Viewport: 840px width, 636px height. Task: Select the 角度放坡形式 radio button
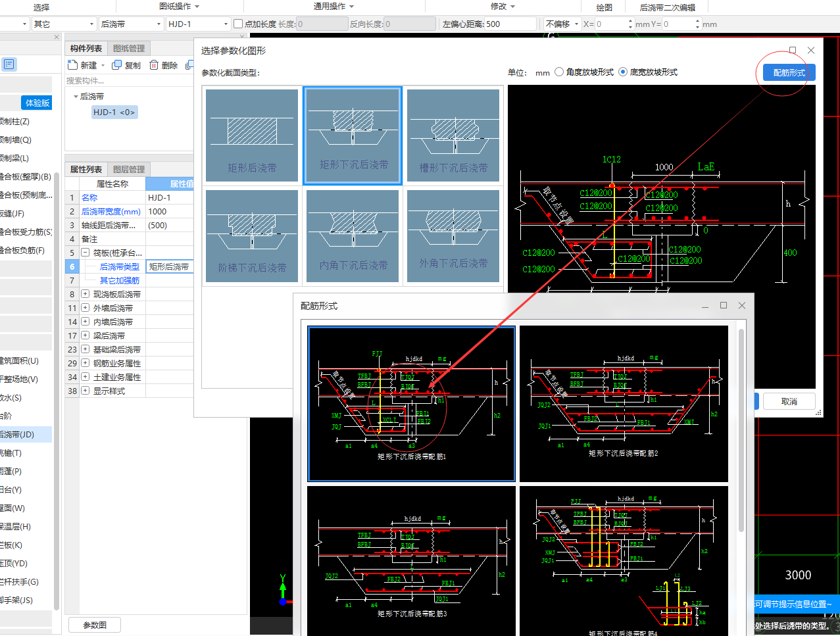tap(559, 72)
